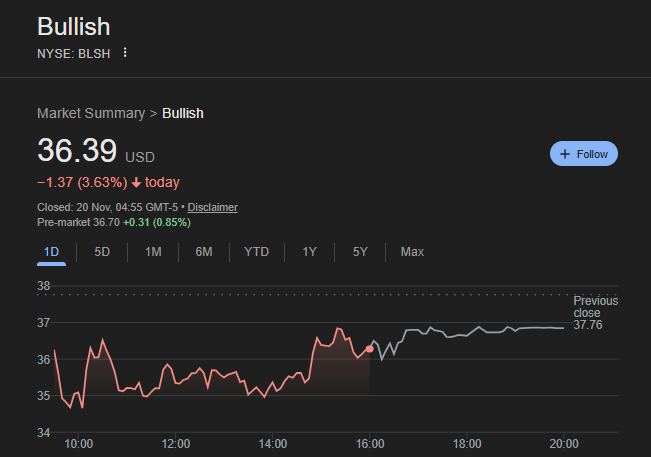Click the red down arrow next to today

tap(136, 182)
